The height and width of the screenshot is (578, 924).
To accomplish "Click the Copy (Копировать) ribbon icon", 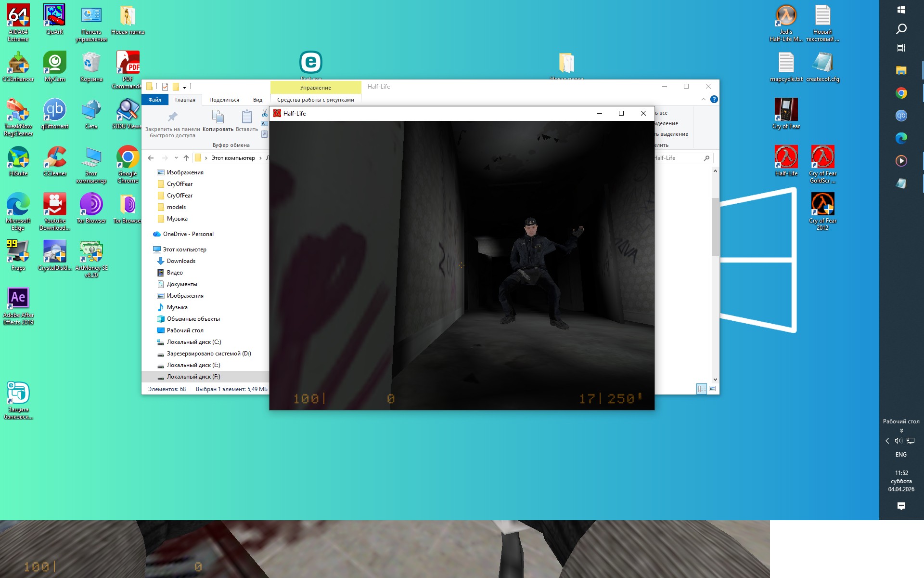I will click(x=218, y=117).
